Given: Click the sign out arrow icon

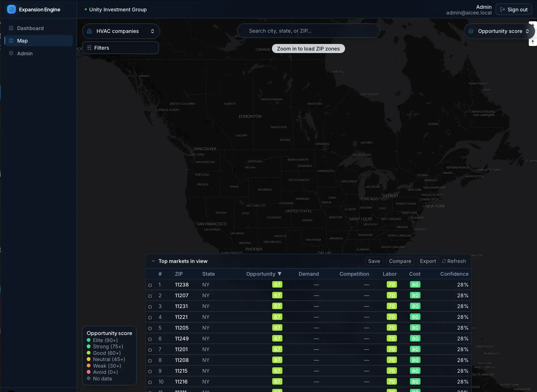Looking at the screenshot, I should pos(503,9).
